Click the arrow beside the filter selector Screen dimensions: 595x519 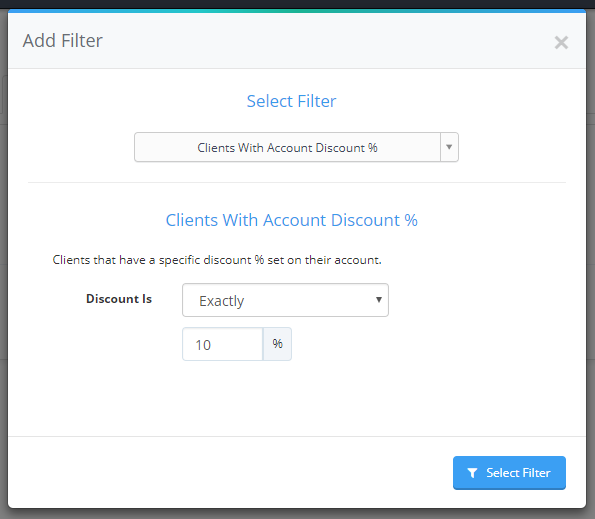[449, 147]
